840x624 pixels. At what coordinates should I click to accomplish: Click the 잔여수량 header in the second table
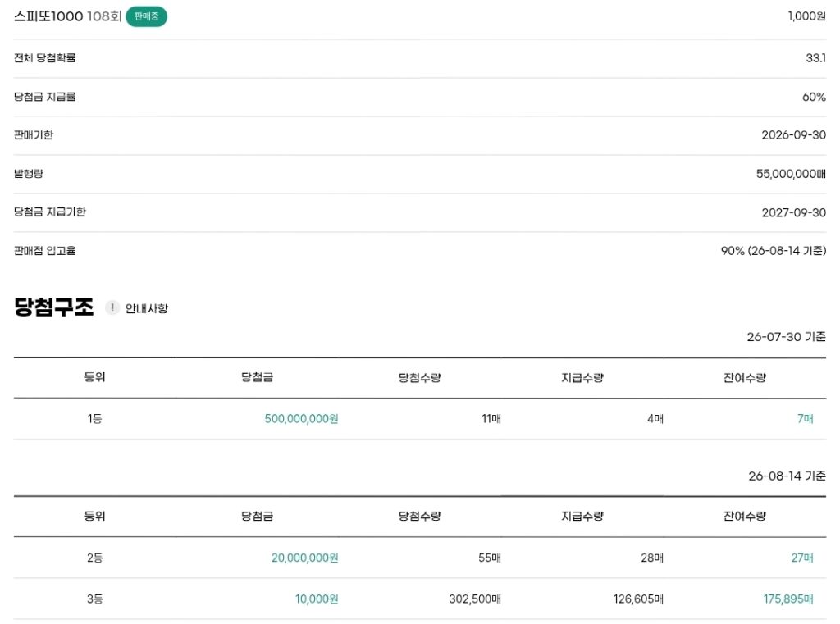pos(745,516)
